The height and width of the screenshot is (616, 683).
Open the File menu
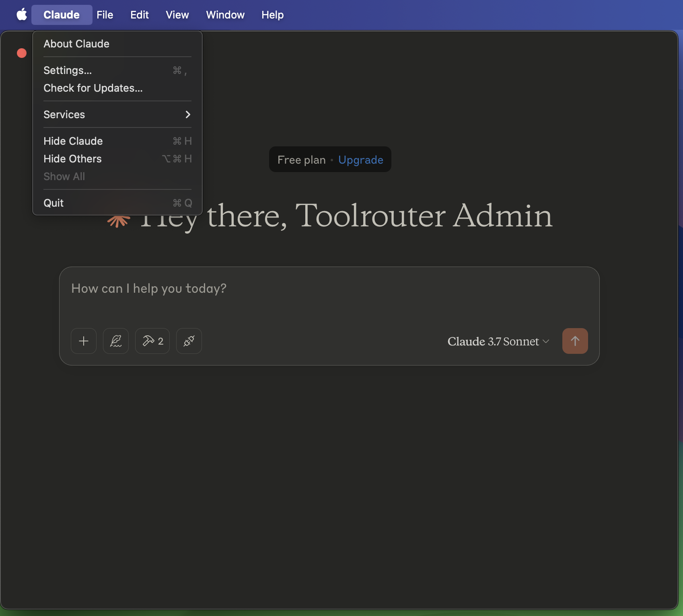[105, 15]
